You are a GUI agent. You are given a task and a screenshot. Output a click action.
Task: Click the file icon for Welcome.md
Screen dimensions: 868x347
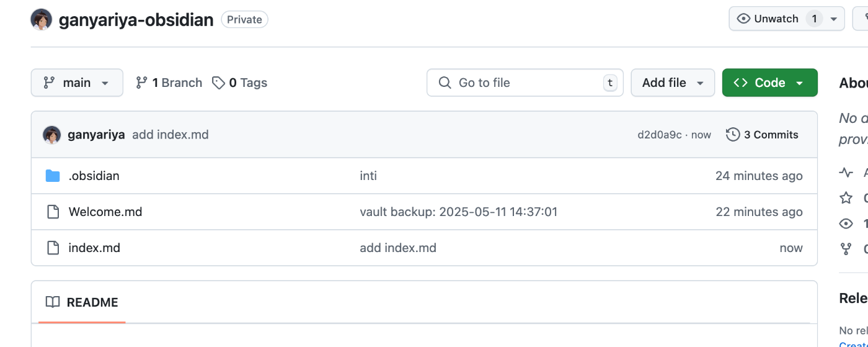(53, 212)
